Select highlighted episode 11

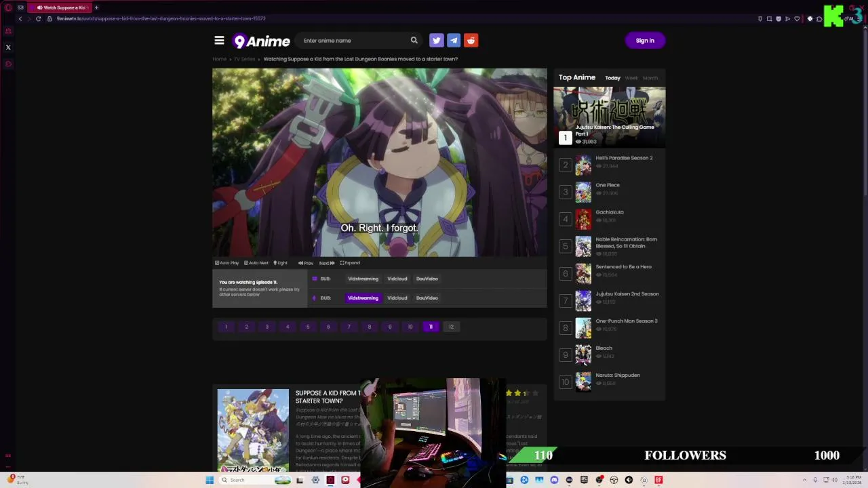click(x=431, y=327)
